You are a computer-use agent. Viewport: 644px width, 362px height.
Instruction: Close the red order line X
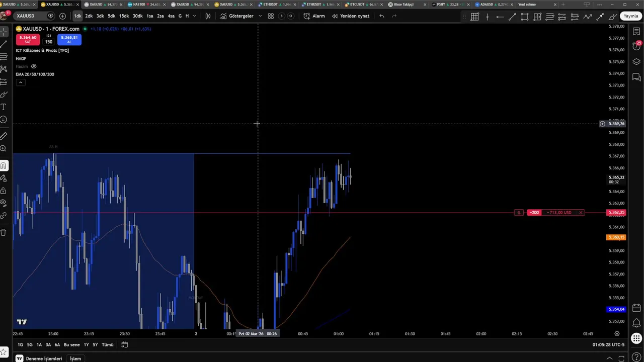tap(581, 213)
